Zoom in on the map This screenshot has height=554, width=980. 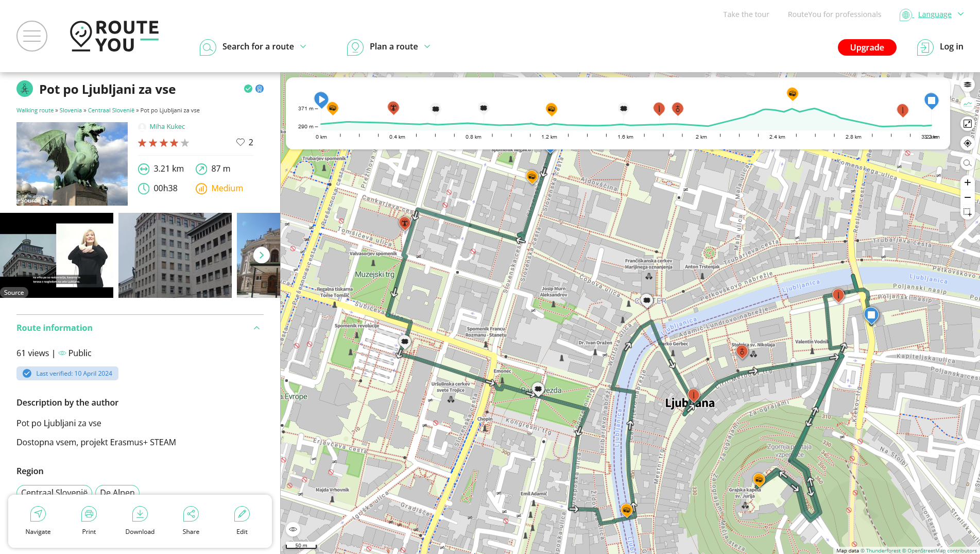968,182
